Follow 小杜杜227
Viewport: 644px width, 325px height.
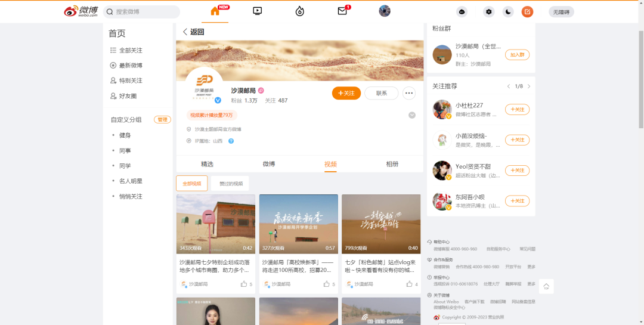[517, 109]
